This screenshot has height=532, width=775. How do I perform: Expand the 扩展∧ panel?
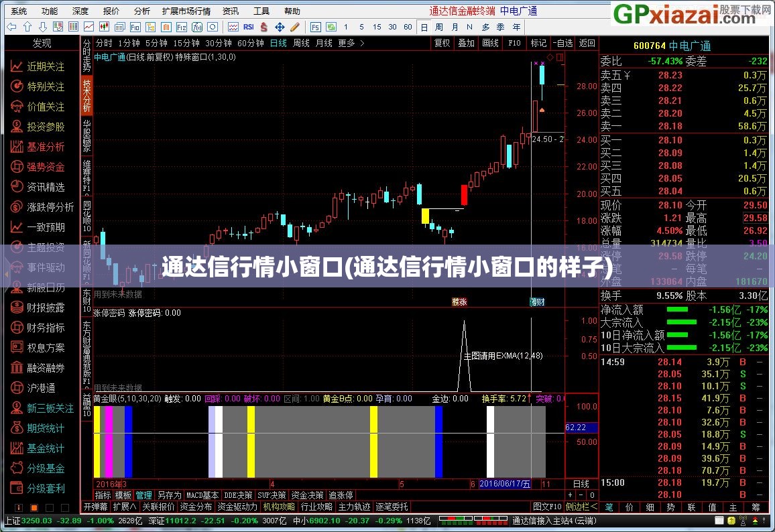[x=125, y=507]
